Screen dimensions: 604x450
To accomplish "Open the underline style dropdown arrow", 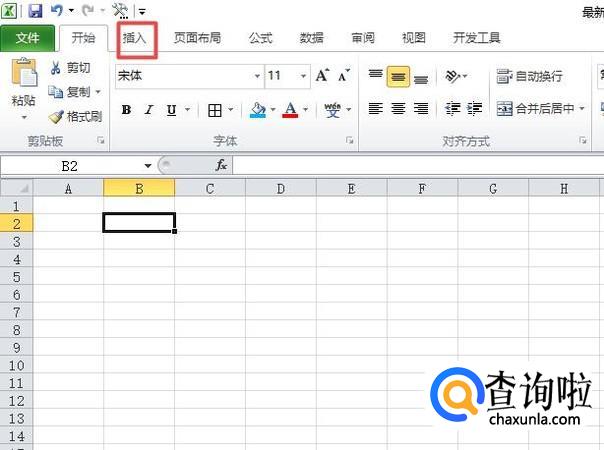I will point(187,110).
